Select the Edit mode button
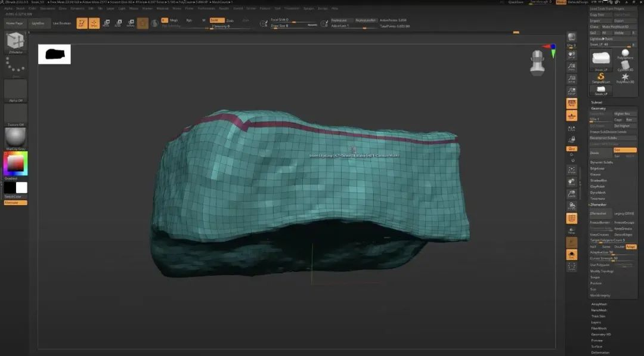 click(82, 23)
